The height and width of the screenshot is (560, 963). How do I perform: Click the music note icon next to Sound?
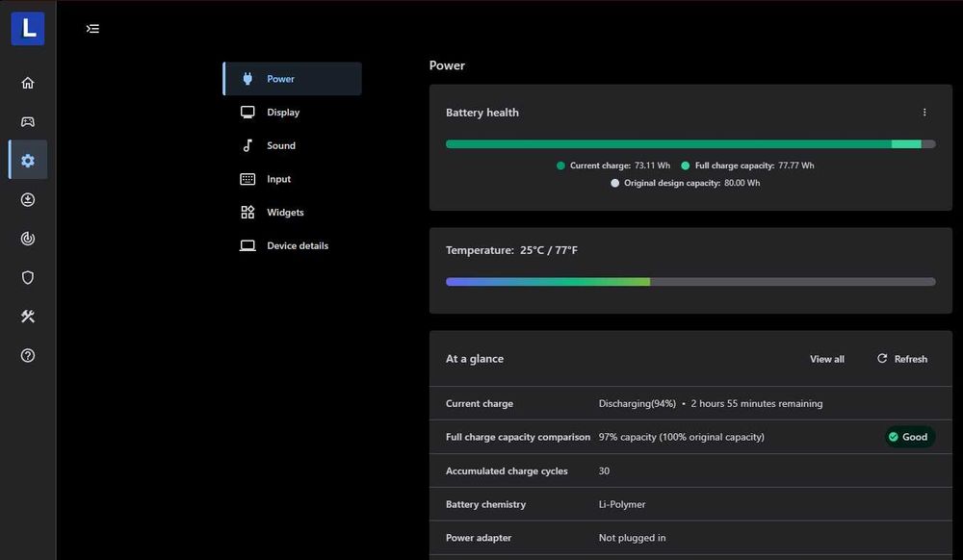(x=247, y=145)
